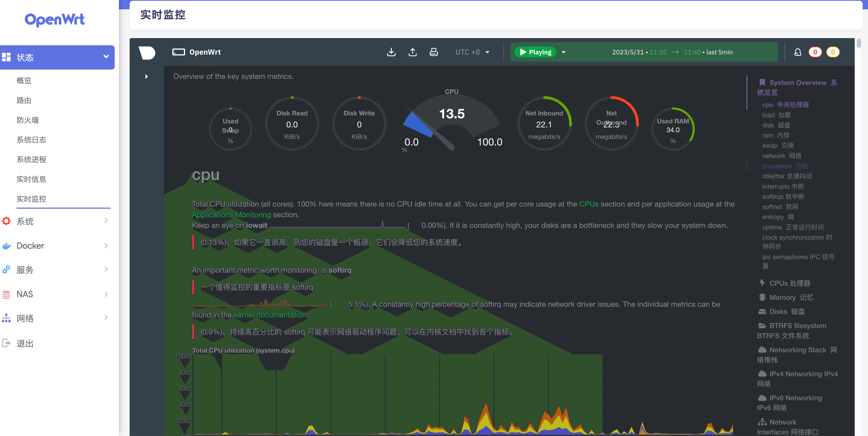Expand the left sidebar arrow

tap(146, 76)
